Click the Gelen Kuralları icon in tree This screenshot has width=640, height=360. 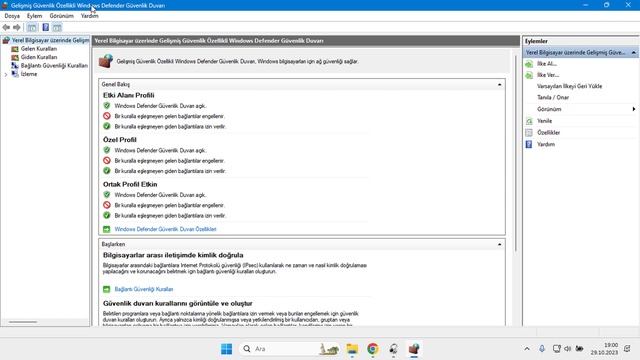(15, 49)
